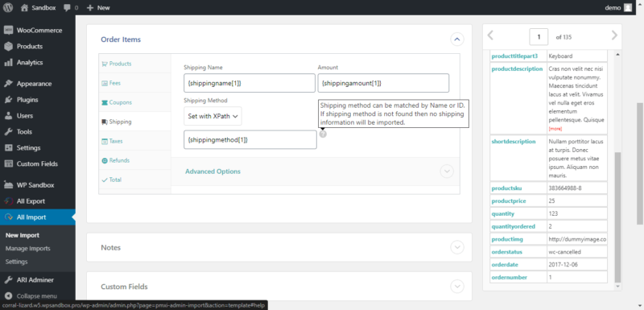Click the shipping method help question icon

[323, 134]
